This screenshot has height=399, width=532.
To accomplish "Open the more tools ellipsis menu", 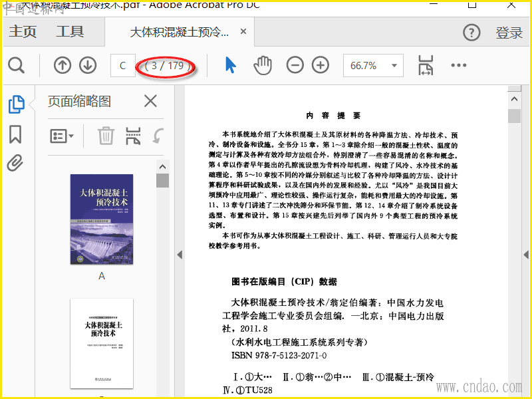I will [459, 65].
